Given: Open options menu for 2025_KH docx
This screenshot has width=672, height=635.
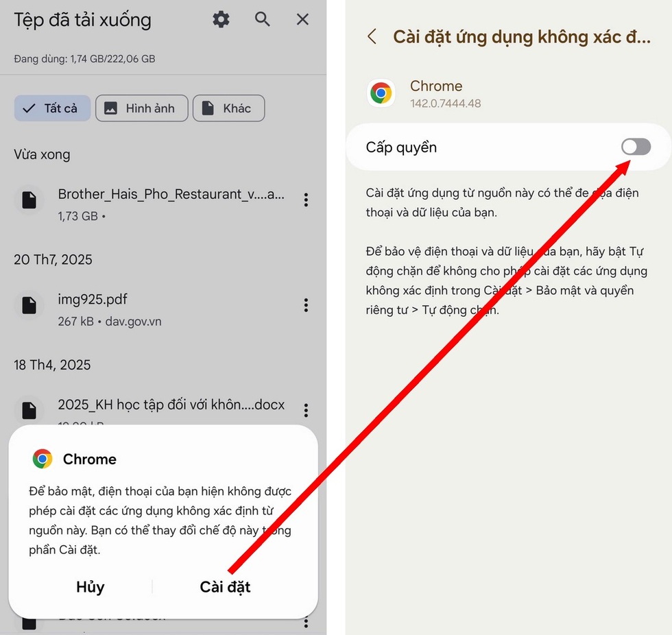Looking at the screenshot, I should pos(306,410).
